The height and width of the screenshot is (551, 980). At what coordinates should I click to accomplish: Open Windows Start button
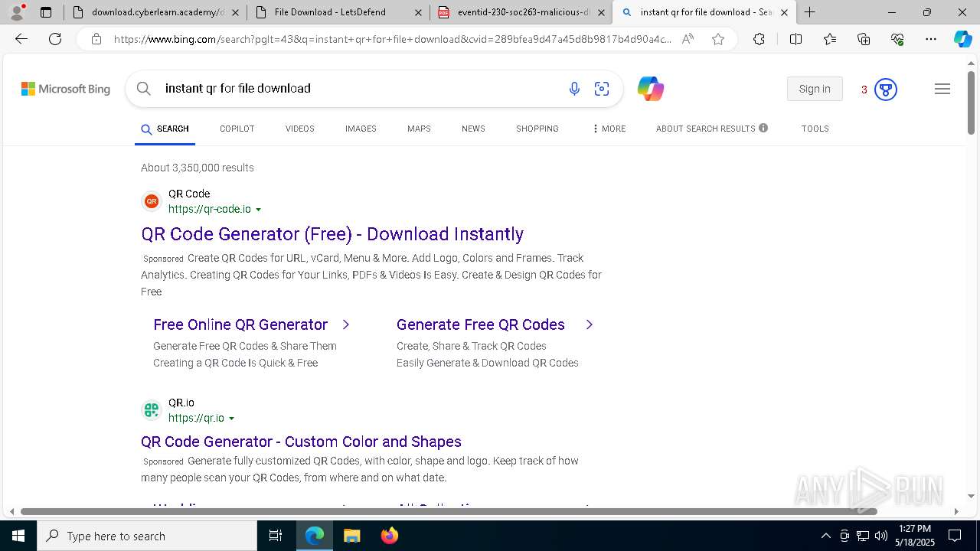pyautogui.click(x=18, y=536)
